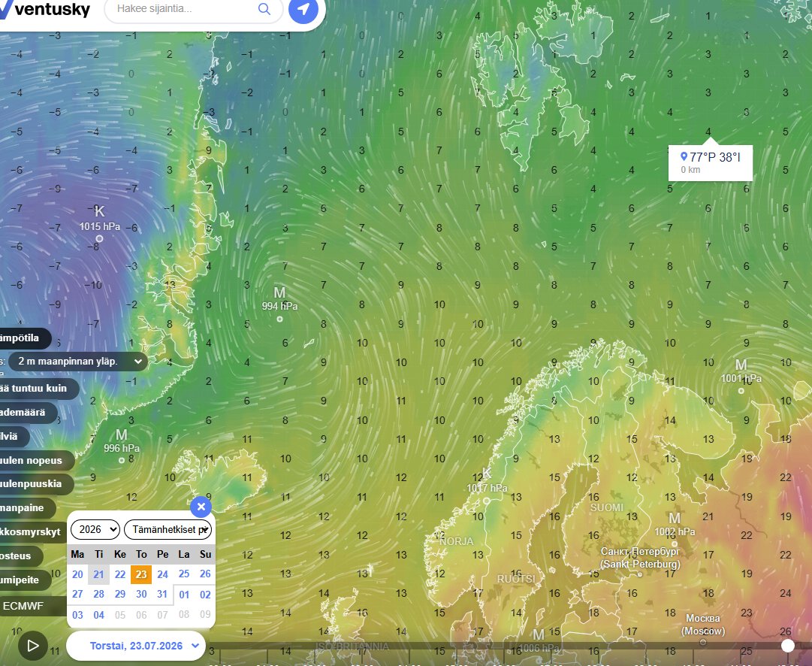Select calendar date 24

(162, 574)
